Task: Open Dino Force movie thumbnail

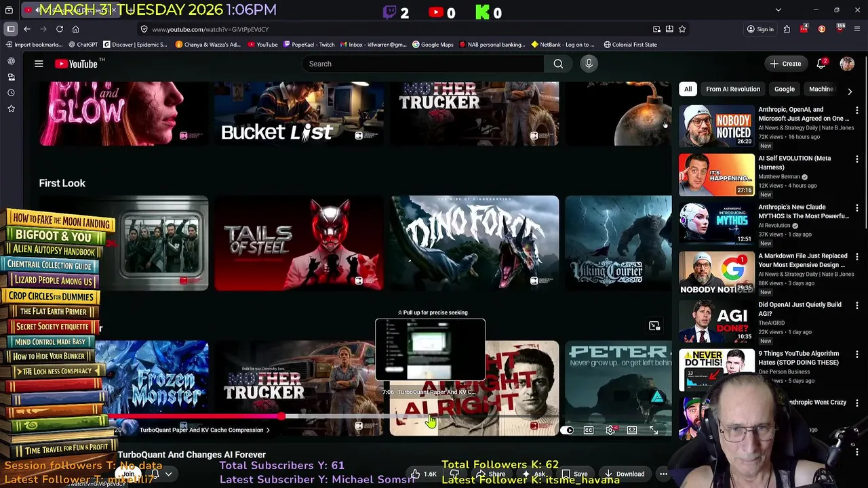Action: tap(475, 243)
